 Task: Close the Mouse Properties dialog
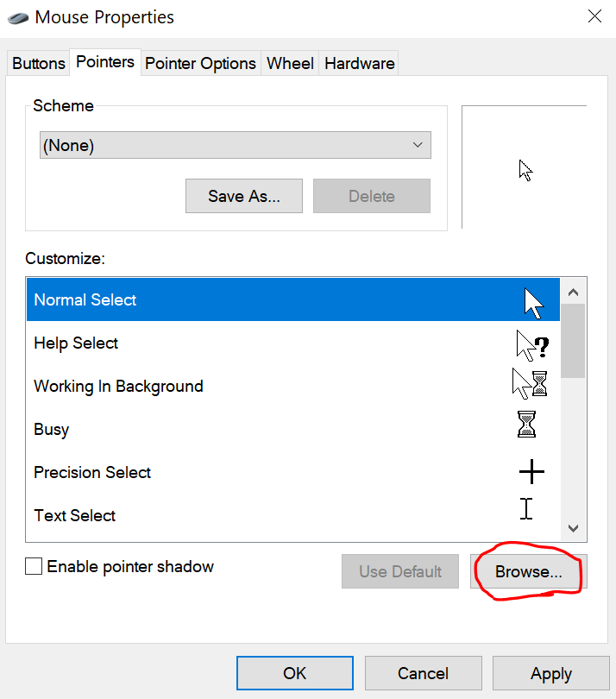[x=594, y=16]
